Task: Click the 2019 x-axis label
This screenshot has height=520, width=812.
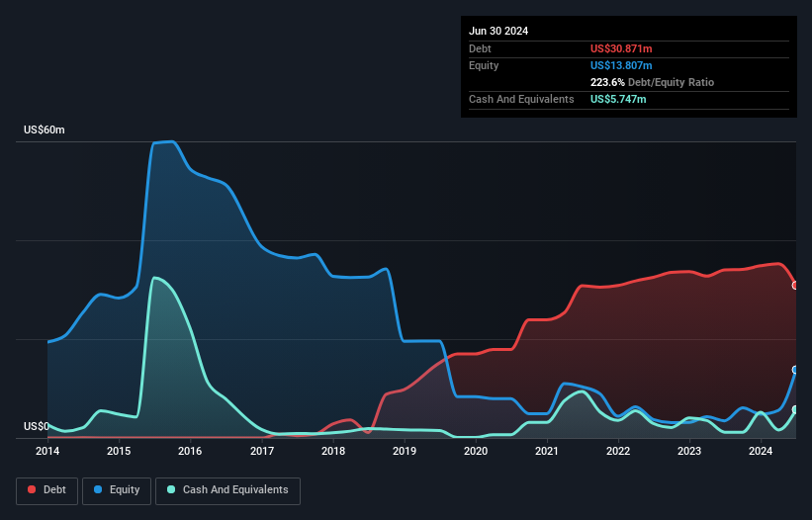Action: click(405, 451)
